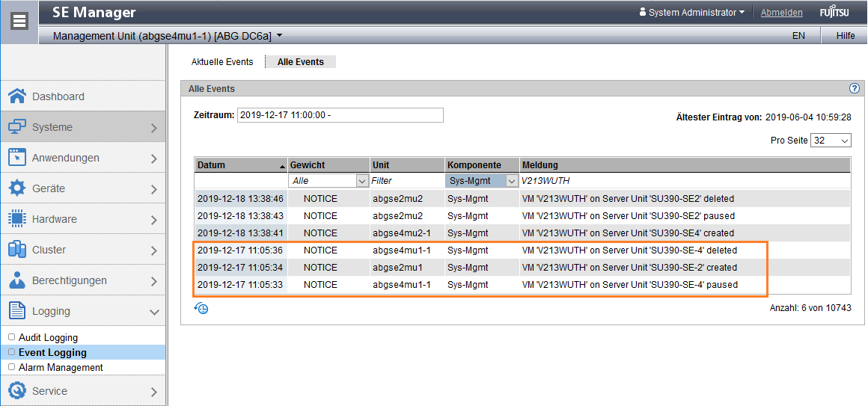
Task: Click the Hilfe button
Action: coord(845,35)
